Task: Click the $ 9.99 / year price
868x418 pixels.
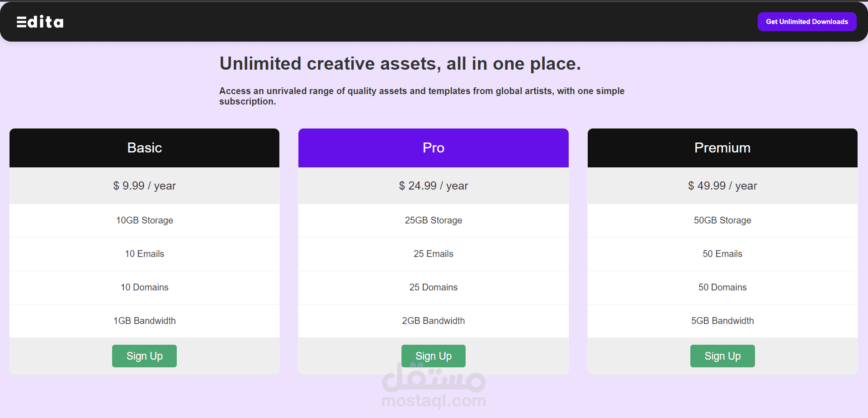Action: [144, 186]
